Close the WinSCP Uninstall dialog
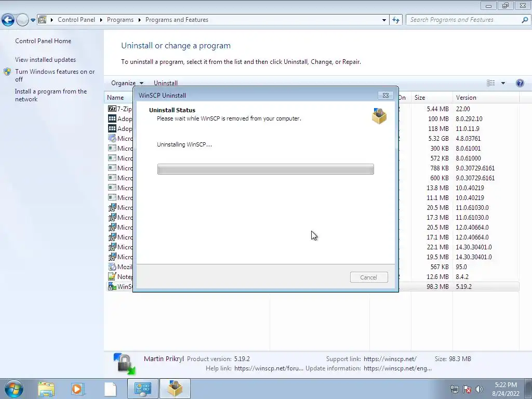532x399 pixels. [x=385, y=96]
